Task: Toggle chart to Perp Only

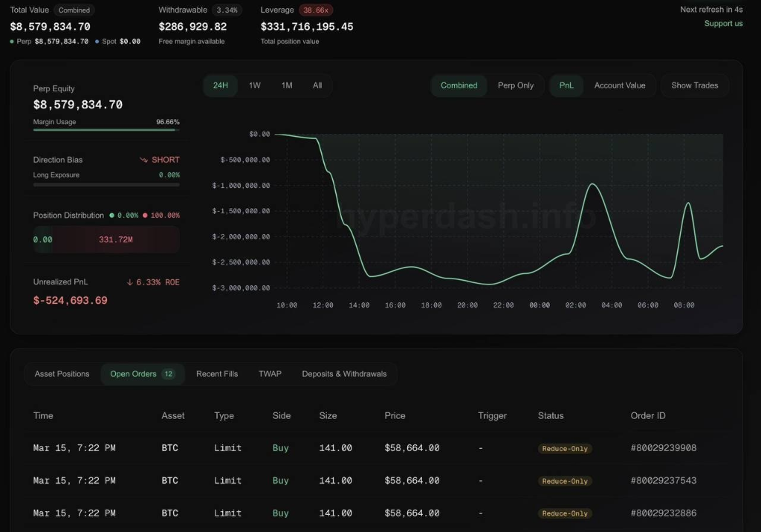Action: (516, 85)
